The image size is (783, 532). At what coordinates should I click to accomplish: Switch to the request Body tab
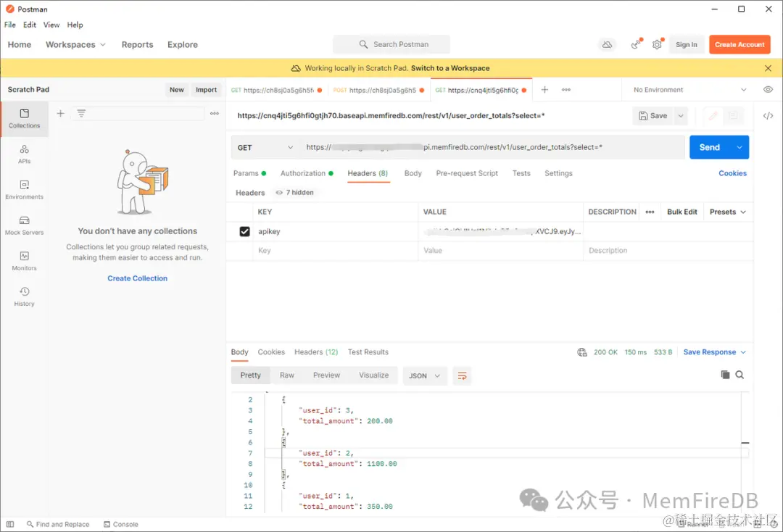point(413,173)
